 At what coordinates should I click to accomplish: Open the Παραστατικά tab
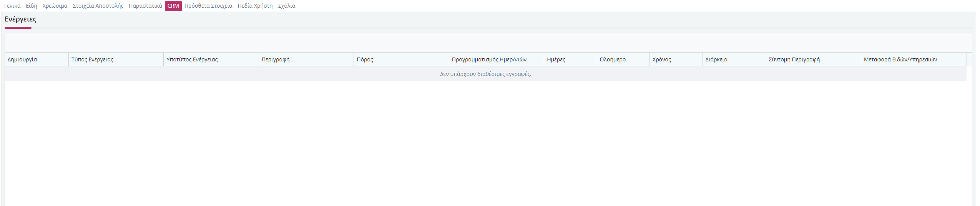pos(145,6)
